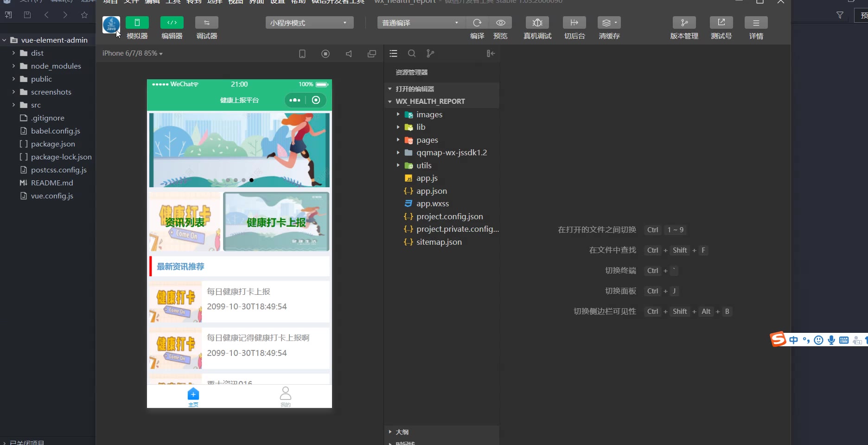Click the star favorite icon in background window
Screen dimensions: 868x445
(x=84, y=15)
